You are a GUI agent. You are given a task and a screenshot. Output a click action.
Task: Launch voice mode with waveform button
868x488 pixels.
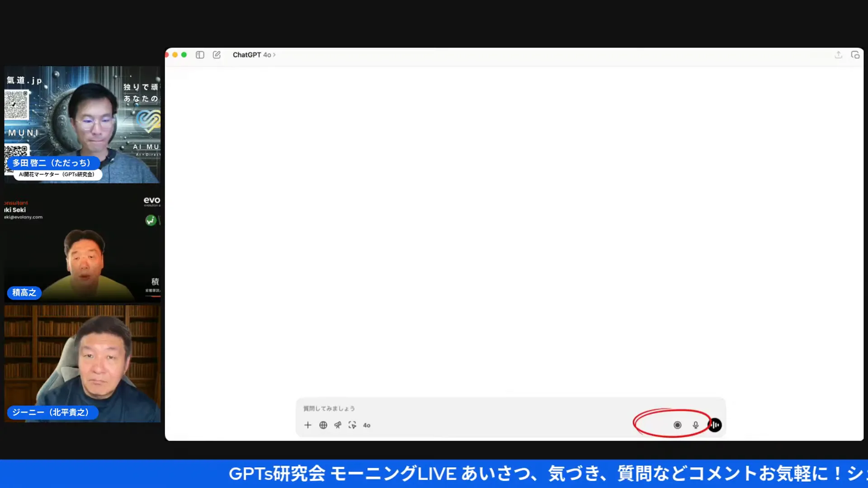(x=715, y=425)
